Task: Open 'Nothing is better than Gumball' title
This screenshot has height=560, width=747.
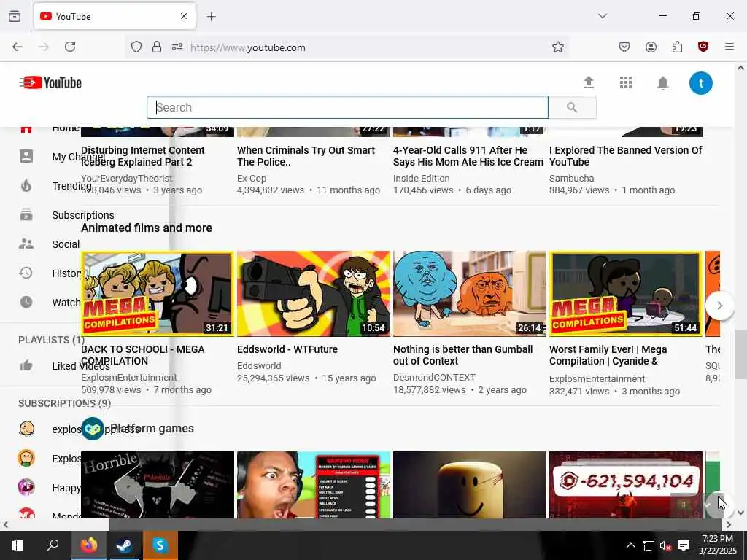Action: (x=462, y=355)
